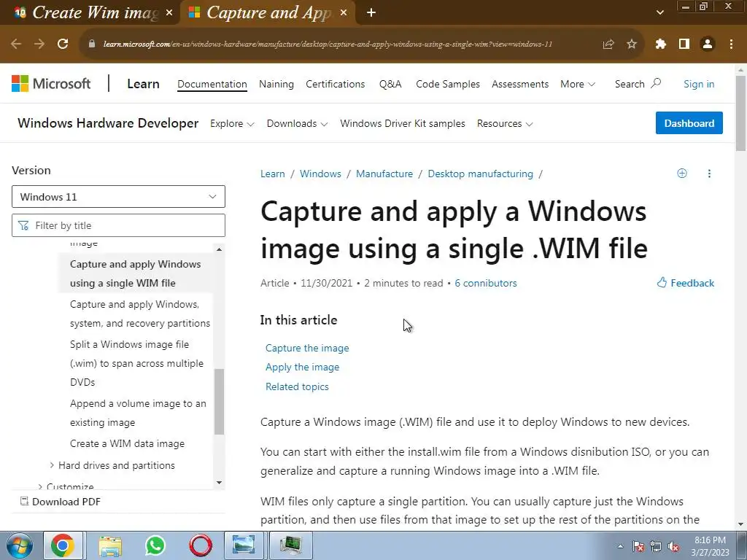Expand the Explore dropdown
The image size is (747, 560).
232,123
